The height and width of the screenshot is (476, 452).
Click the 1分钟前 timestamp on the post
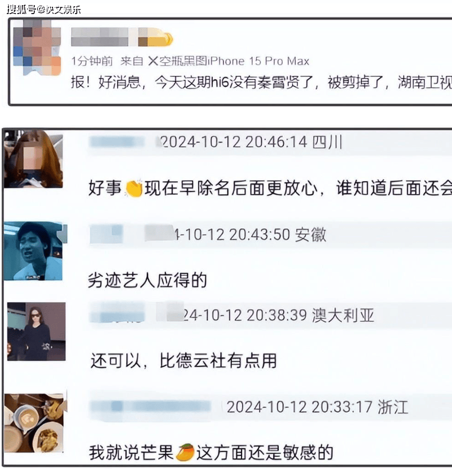pos(92,62)
